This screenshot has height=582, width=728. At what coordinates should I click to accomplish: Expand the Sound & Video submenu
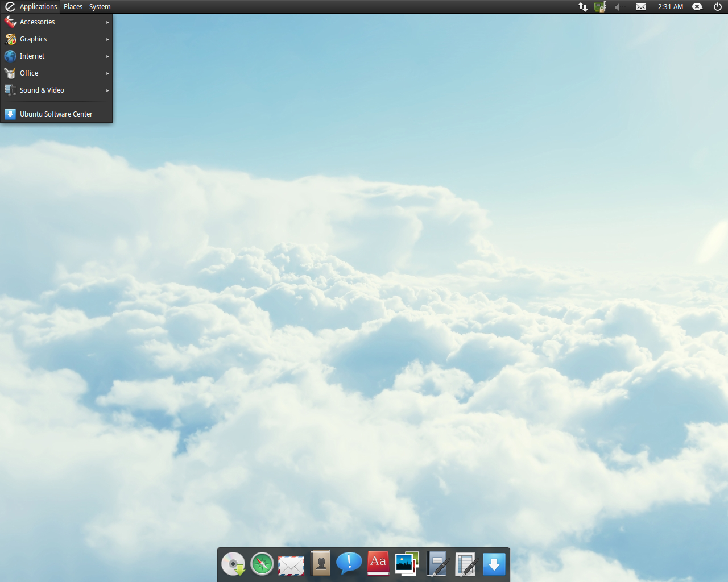point(56,90)
